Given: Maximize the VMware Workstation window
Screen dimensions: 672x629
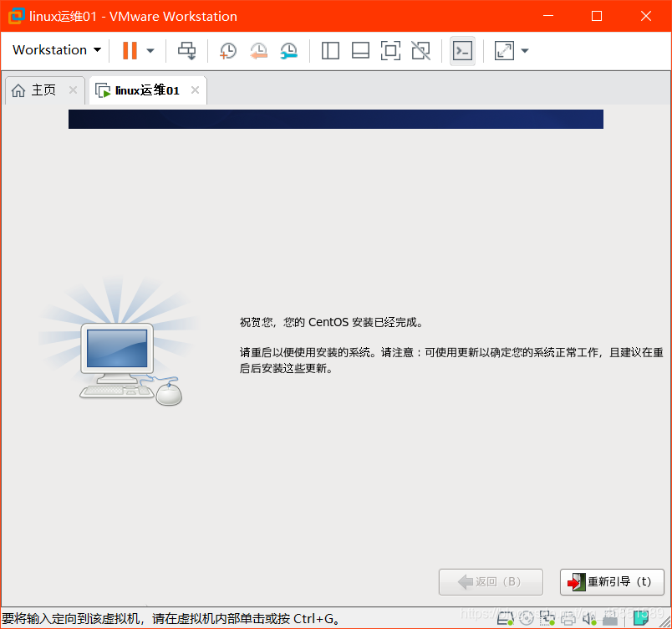Looking at the screenshot, I should pos(597,16).
